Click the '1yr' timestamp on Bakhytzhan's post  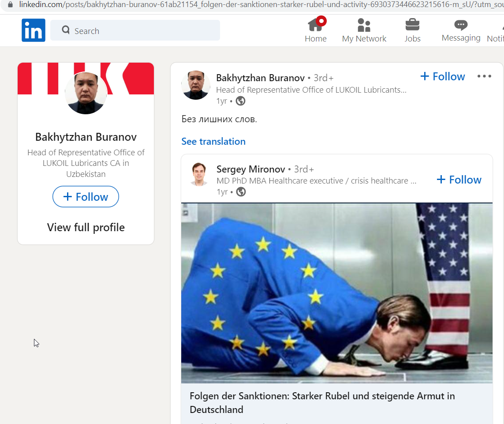[222, 101]
